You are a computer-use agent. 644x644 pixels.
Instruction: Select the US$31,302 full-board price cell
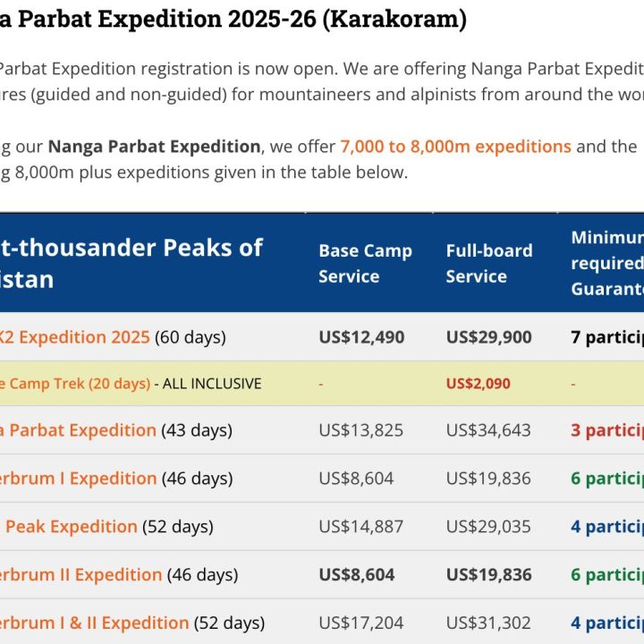[x=488, y=623]
